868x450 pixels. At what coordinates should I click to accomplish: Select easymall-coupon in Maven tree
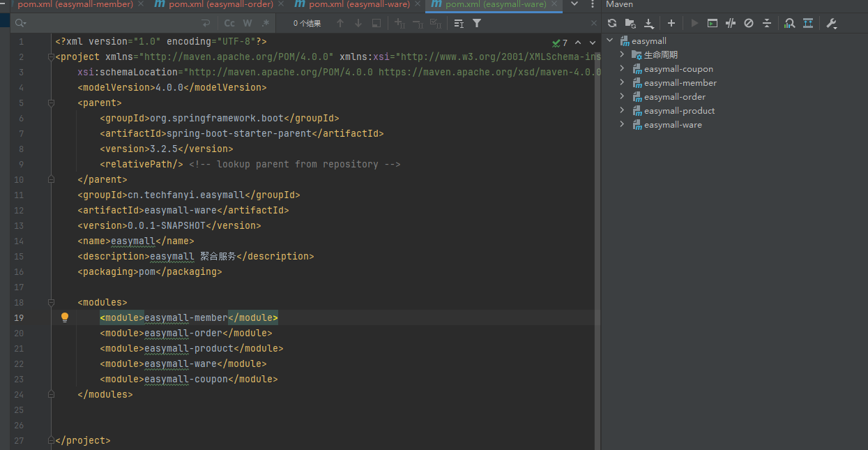(x=678, y=68)
